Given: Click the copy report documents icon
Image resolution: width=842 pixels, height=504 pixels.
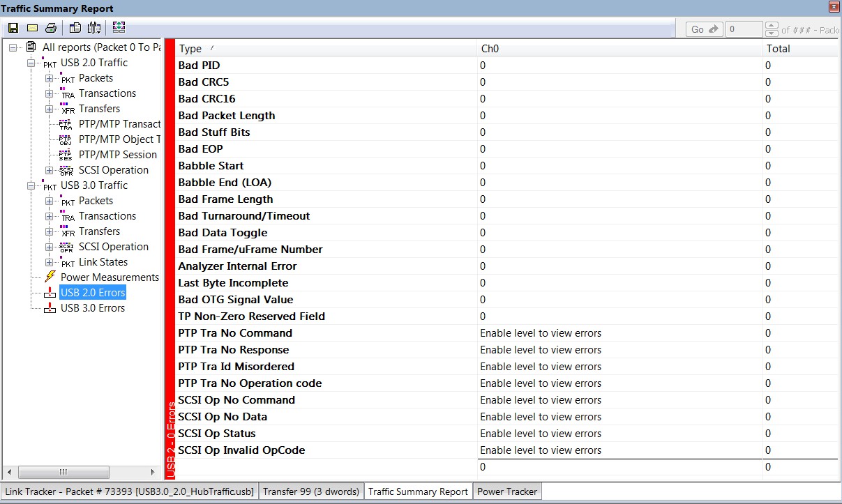Looking at the screenshot, I should click(75, 28).
